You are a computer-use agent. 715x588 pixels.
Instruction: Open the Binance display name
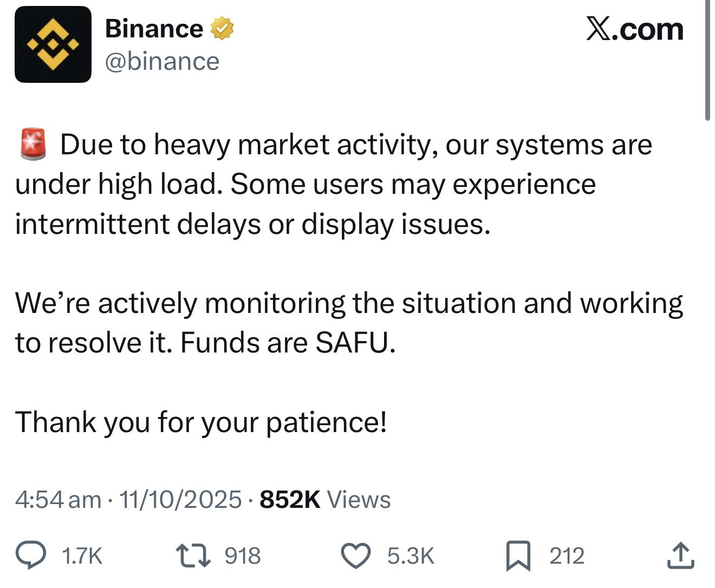154,28
